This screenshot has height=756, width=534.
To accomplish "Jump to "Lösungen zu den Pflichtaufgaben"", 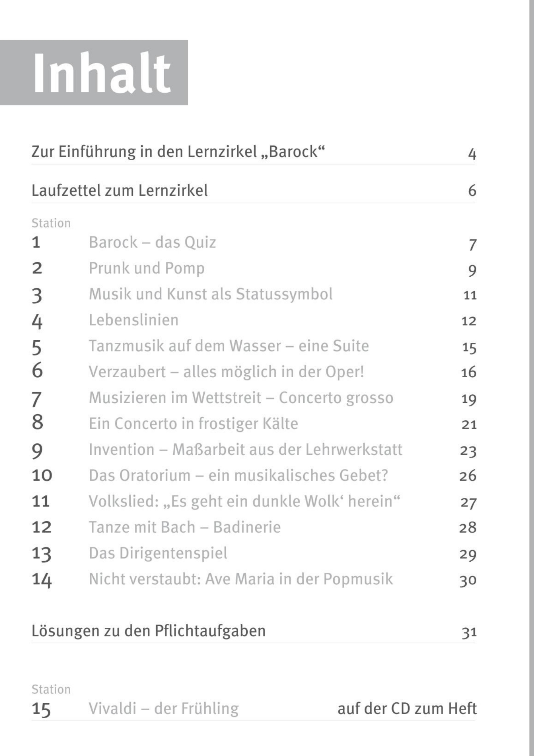I will pos(148,631).
